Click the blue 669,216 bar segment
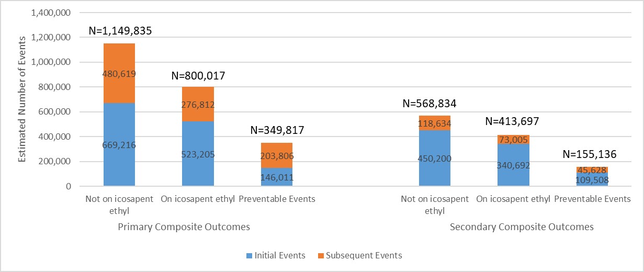The image size is (644, 272). (119, 144)
